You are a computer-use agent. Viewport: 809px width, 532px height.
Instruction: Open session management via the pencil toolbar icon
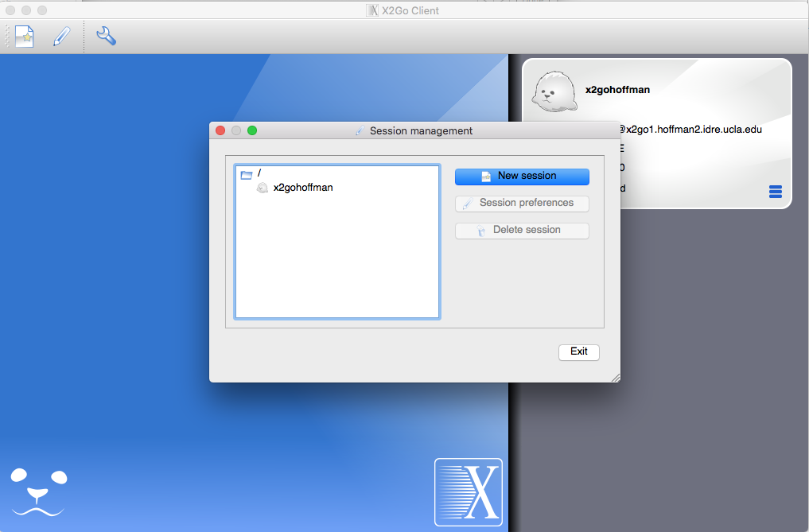(x=62, y=37)
